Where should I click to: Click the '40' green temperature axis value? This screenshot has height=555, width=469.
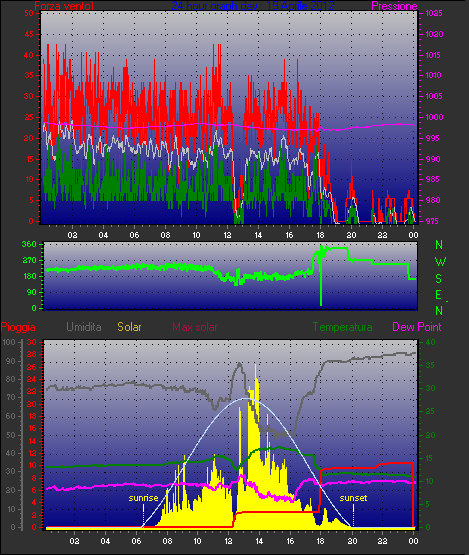[430, 342]
